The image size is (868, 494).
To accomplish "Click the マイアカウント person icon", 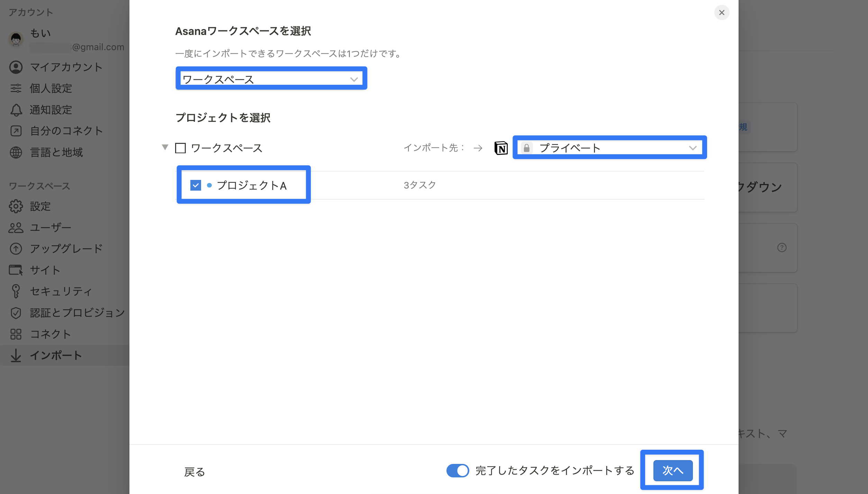I will pos(16,67).
